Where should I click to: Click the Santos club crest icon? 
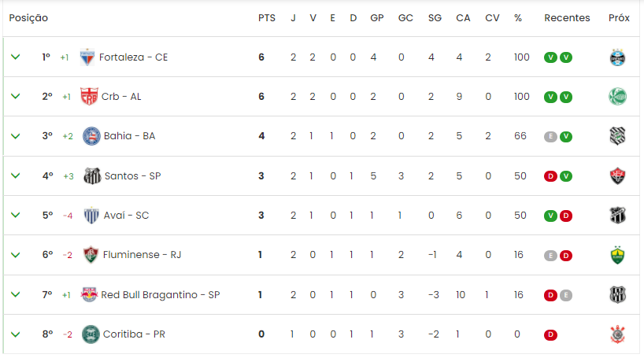(x=92, y=175)
